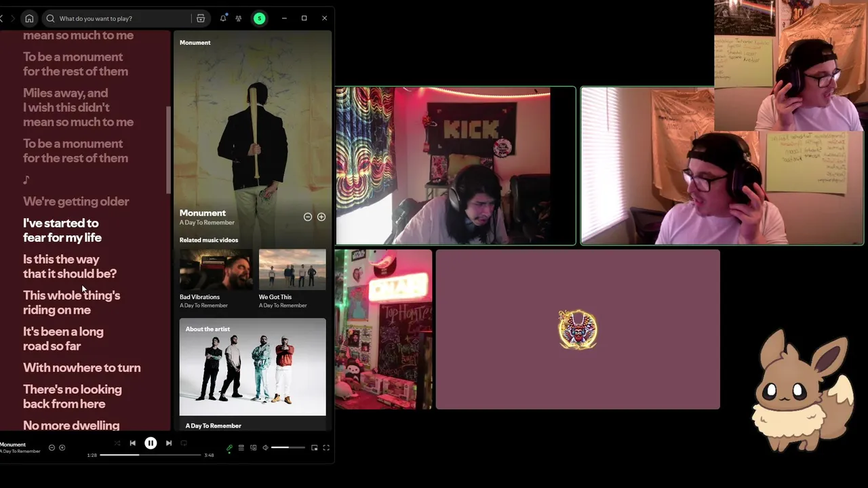Click the minus icon beside Monument title in panel
The height and width of the screenshot is (488, 868).
pyautogui.click(x=308, y=217)
